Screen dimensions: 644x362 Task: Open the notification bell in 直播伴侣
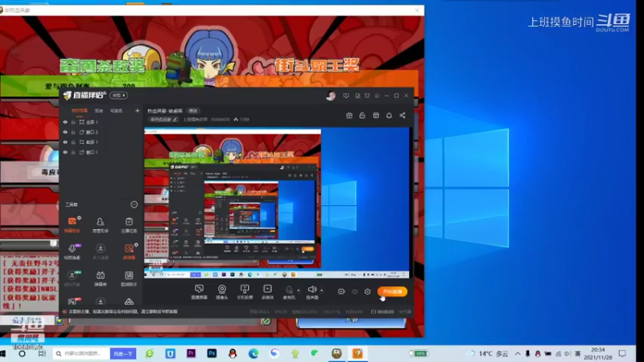click(x=389, y=116)
